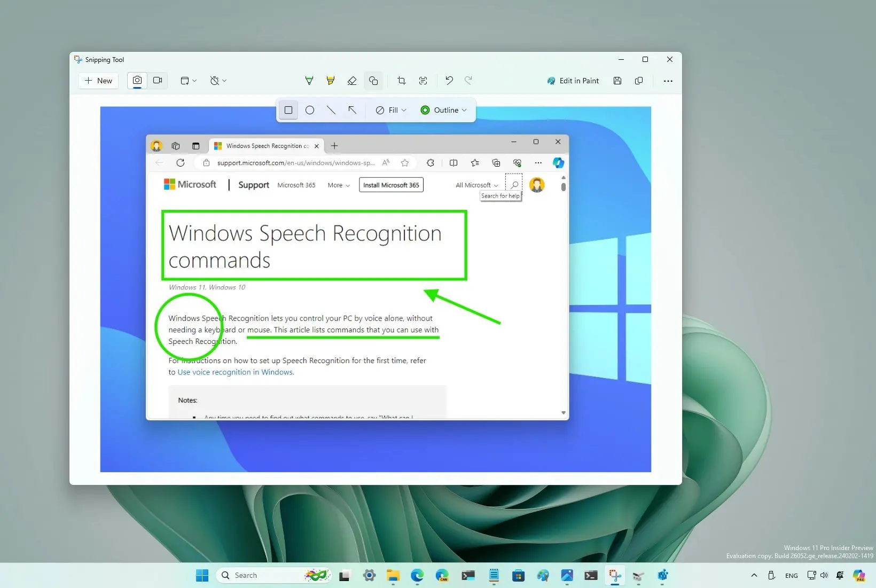
Task: Click favorites star in captured address bar
Action: [405, 163]
